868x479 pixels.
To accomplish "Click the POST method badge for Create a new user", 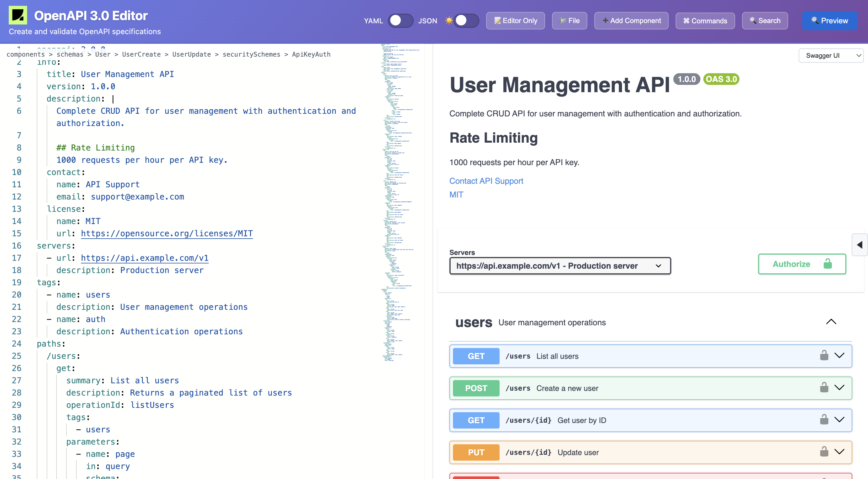I will [x=476, y=388].
